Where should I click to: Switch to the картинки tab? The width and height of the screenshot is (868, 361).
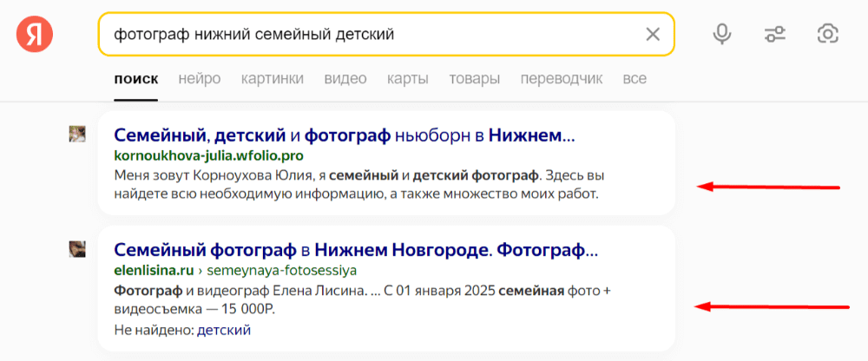click(x=272, y=79)
